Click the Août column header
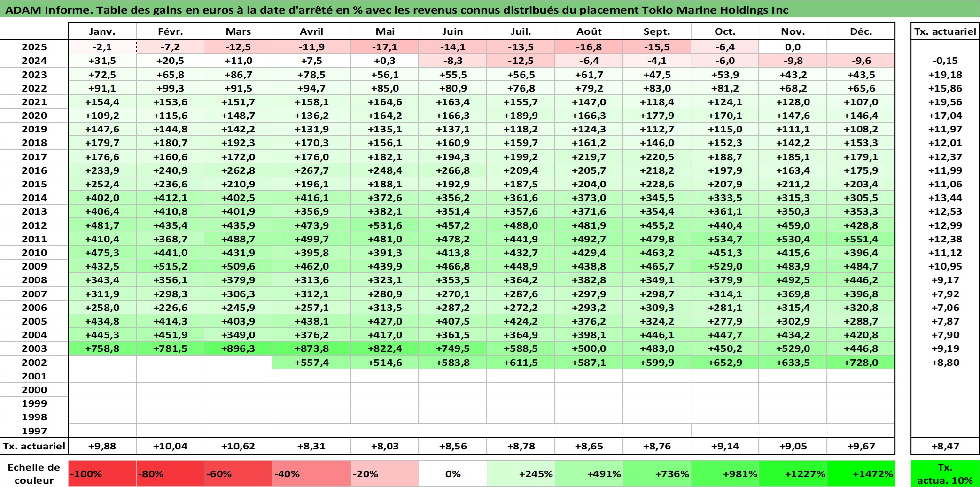Screen dimensions: 980x487 click(x=589, y=31)
